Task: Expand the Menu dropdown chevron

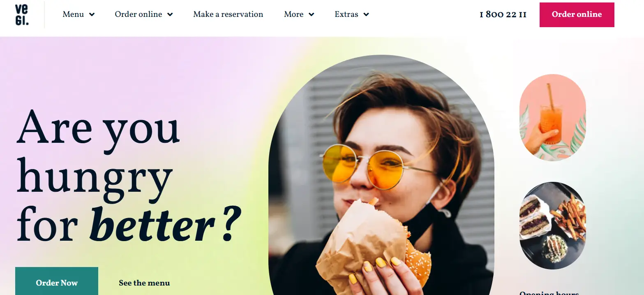Action: (92, 14)
